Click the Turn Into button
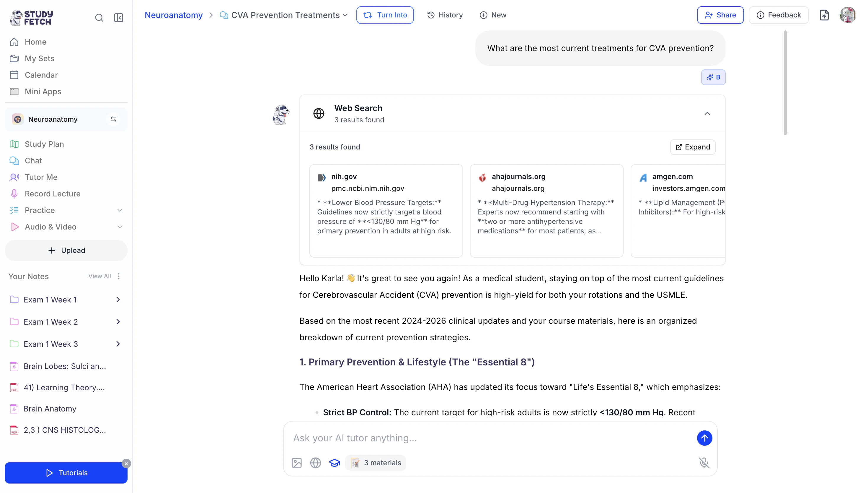Screen dimensions: 868x493 [x=385, y=15]
